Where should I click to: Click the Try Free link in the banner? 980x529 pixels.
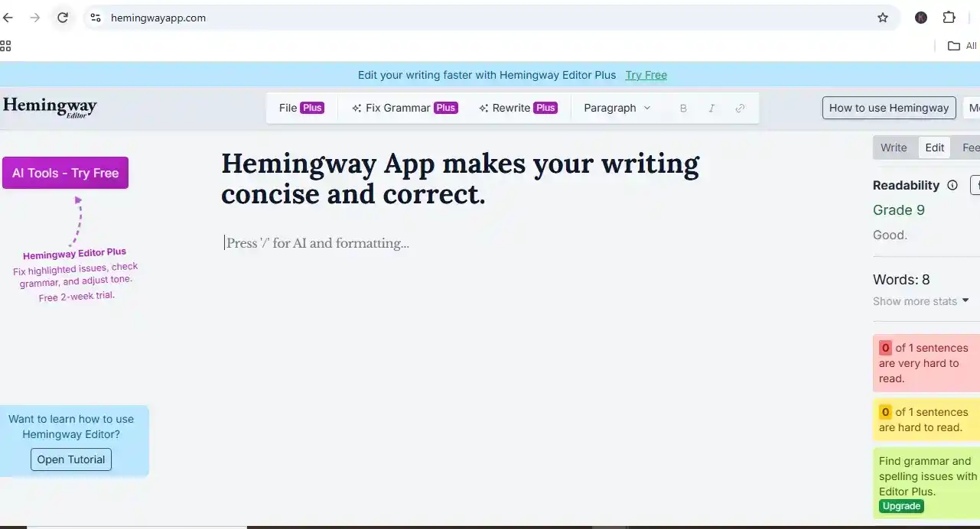click(646, 75)
